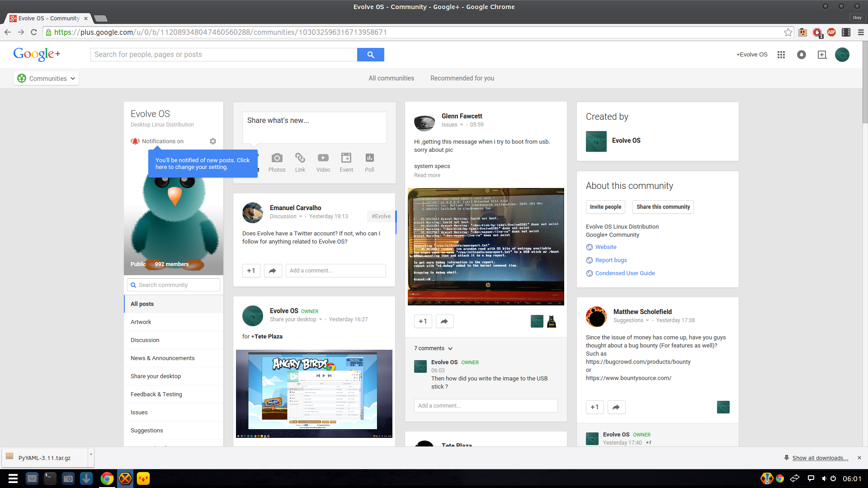Viewport: 868px width, 488px height.
Task: Open the notifications bell in the header
Action: pos(801,55)
